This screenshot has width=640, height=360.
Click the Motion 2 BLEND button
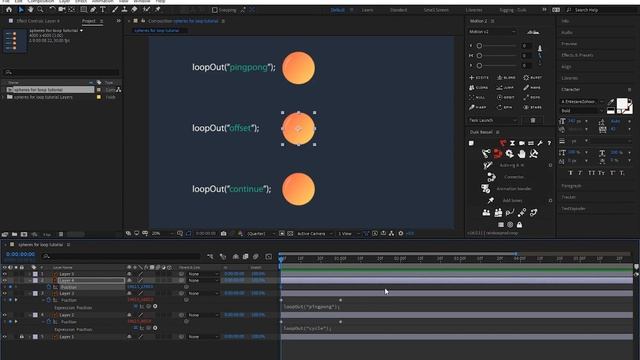pyautogui.click(x=506, y=78)
